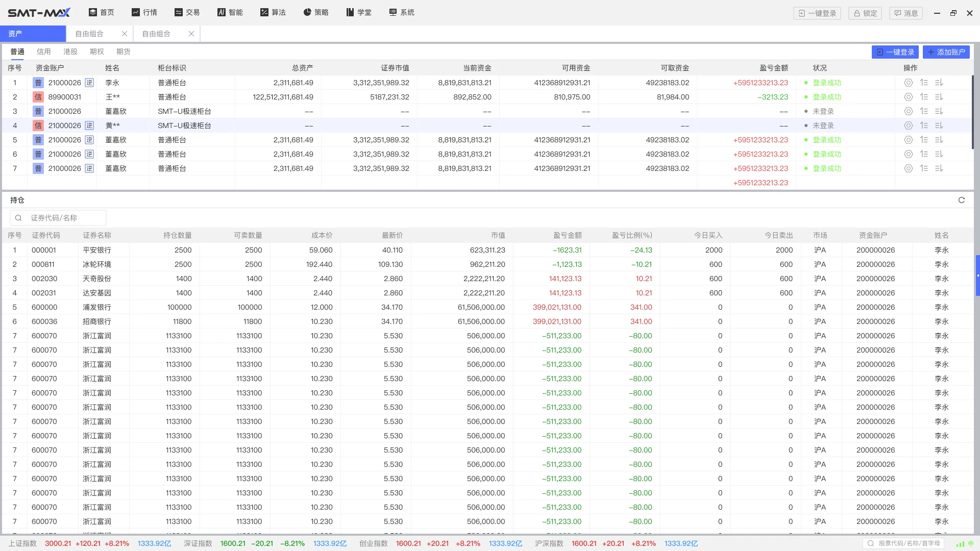Image resolution: width=980 pixels, height=551 pixels.
Task: Select the 资产 tab
Action: coord(33,34)
